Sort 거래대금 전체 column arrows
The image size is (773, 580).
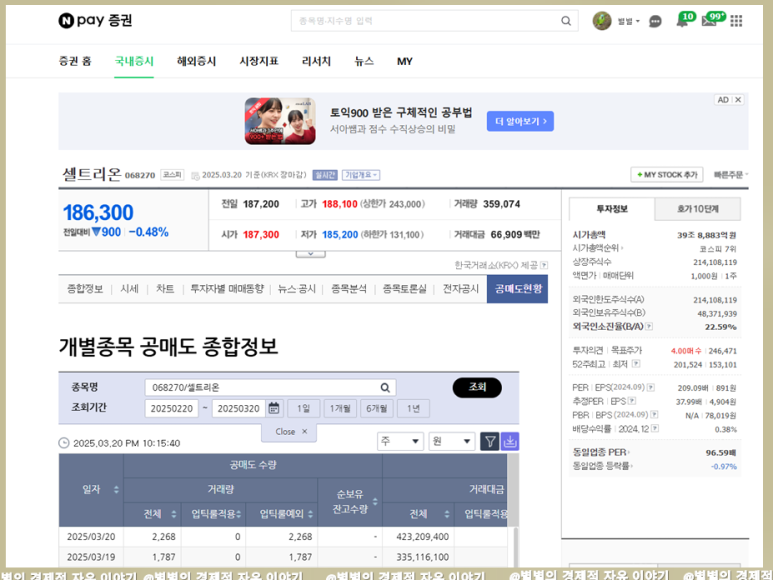click(447, 514)
